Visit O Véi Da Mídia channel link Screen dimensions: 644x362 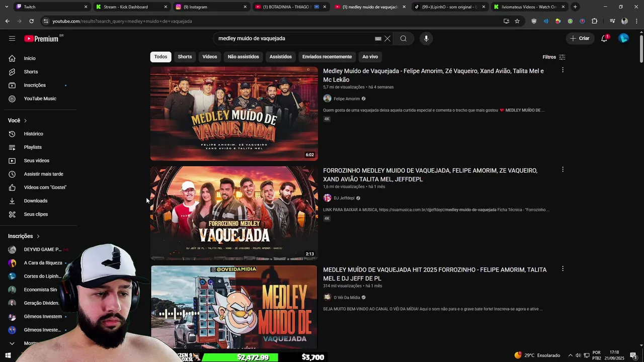tap(347, 297)
